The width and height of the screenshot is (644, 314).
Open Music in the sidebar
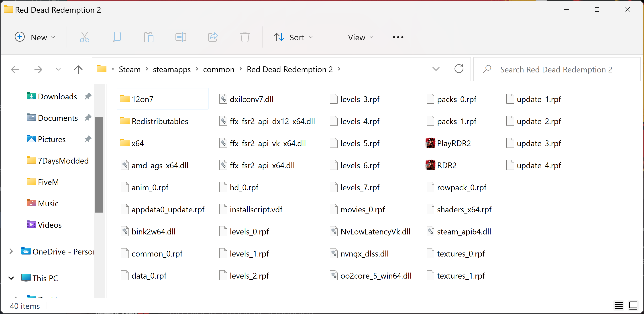pos(43,203)
